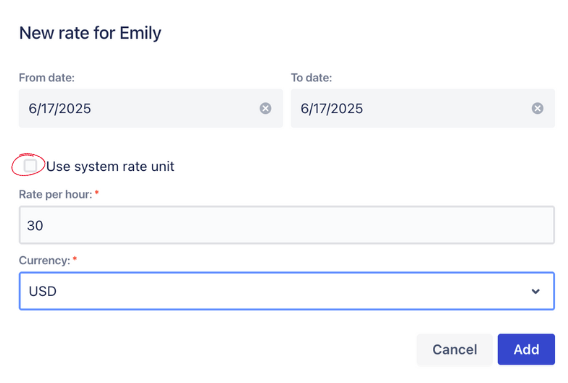The image size is (568, 383).
Task: Focus the From date input field
Action: tap(151, 108)
